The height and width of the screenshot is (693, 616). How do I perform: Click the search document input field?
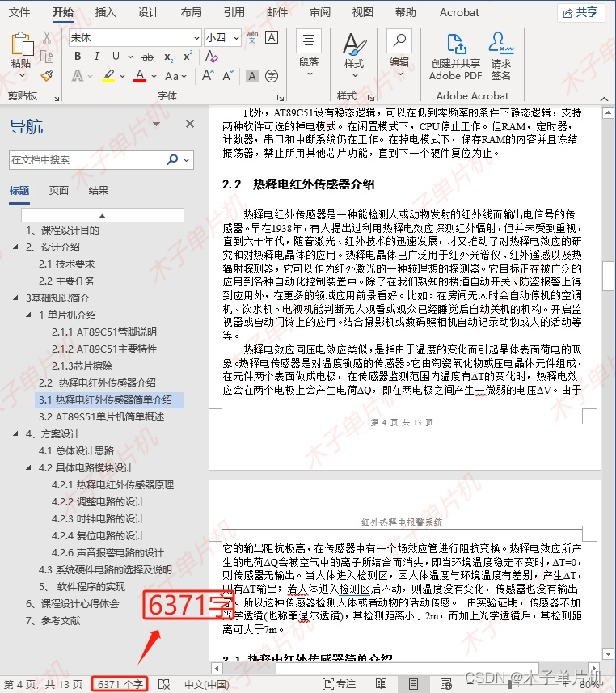tap(87, 159)
